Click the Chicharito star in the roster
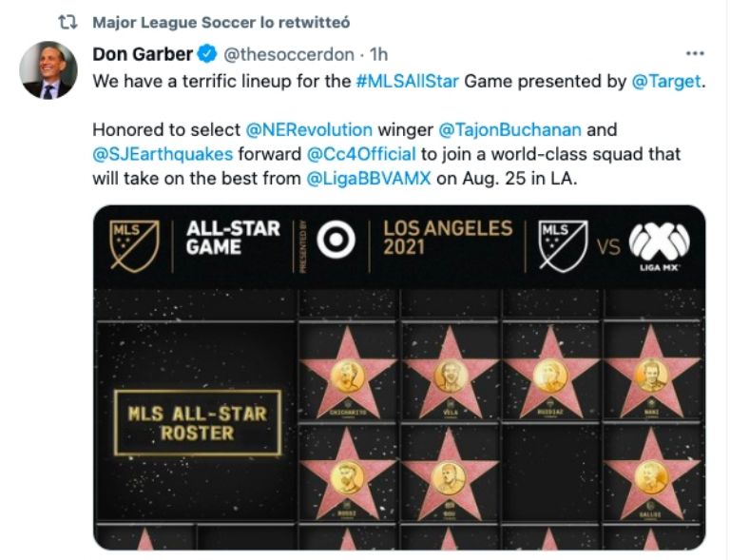The image size is (730, 560). [347, 376]
